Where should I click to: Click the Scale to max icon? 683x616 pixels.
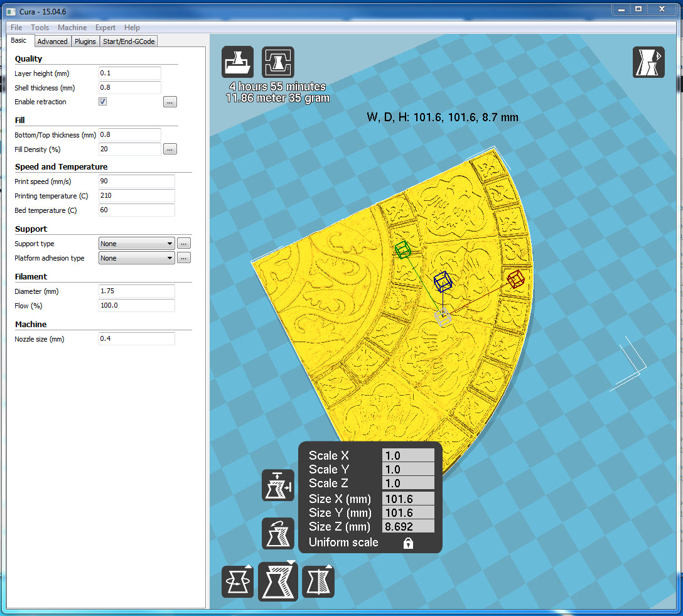(277, 485)
